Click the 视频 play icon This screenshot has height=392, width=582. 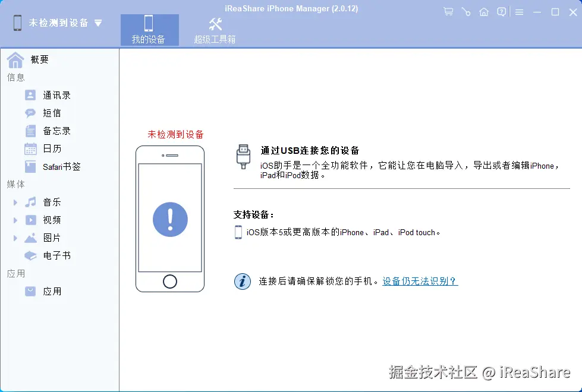pos(30,220)
